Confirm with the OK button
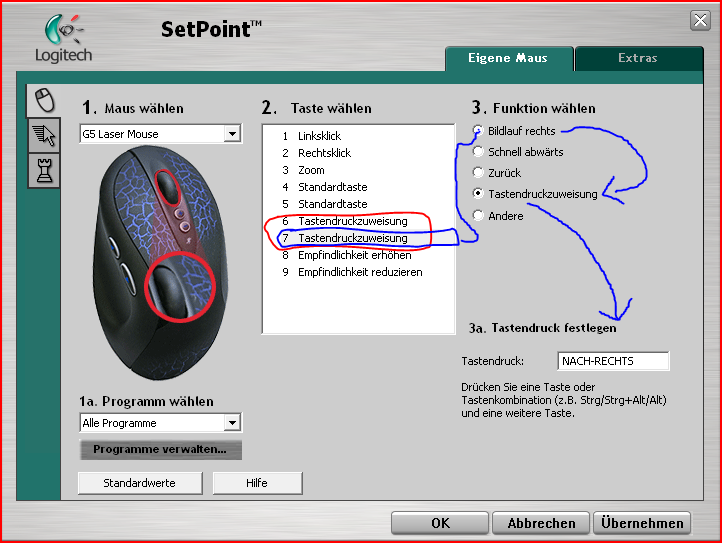 click(440, 523)
